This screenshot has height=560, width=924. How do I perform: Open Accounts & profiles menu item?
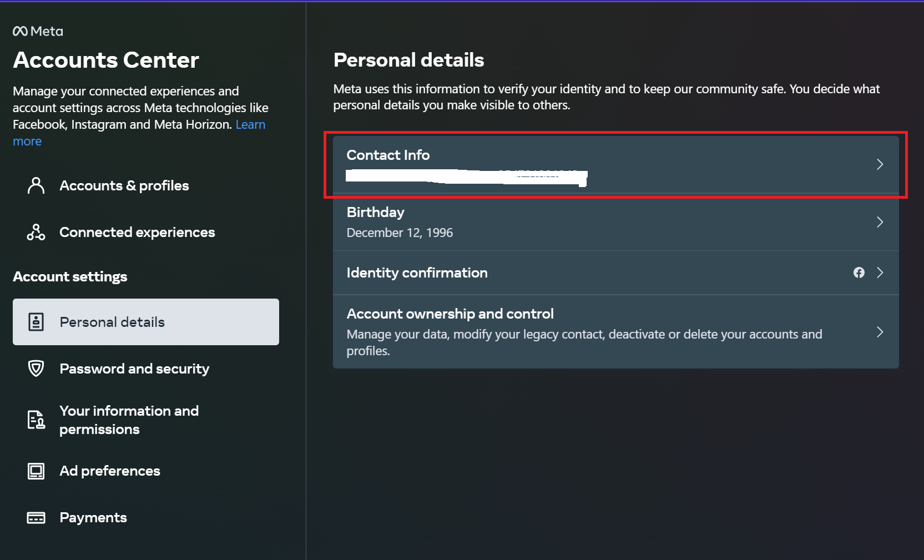(146, 185)
